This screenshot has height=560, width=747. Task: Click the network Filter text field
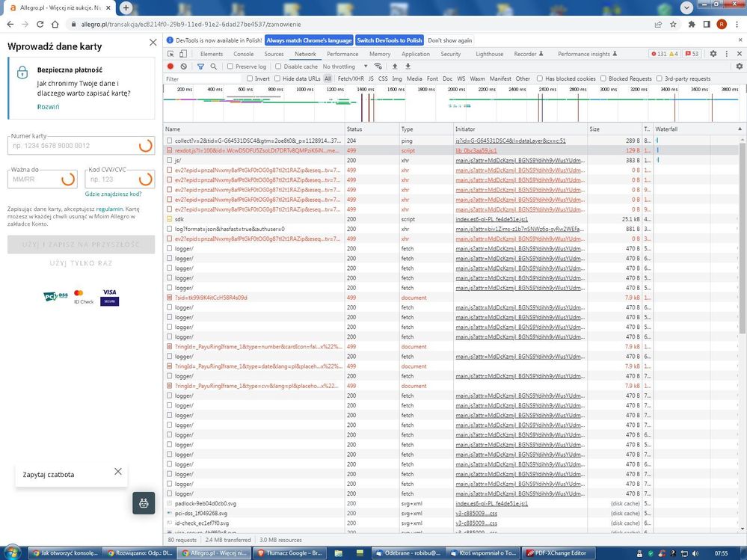[x=204, y=79]
